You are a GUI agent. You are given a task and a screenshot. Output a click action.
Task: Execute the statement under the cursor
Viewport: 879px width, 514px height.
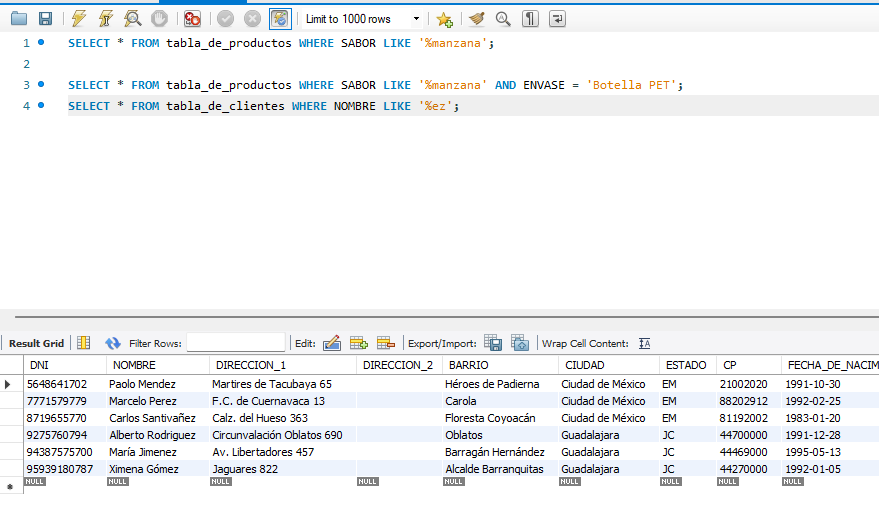(105, 19)
